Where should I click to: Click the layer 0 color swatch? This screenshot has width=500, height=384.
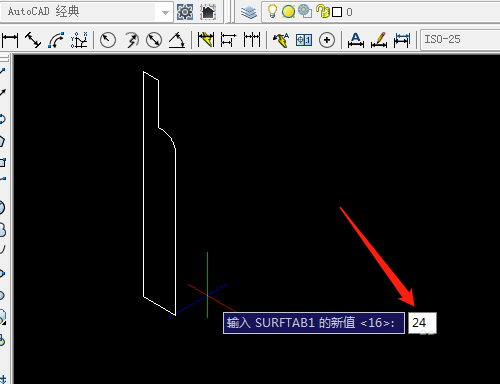click(337, 12)
